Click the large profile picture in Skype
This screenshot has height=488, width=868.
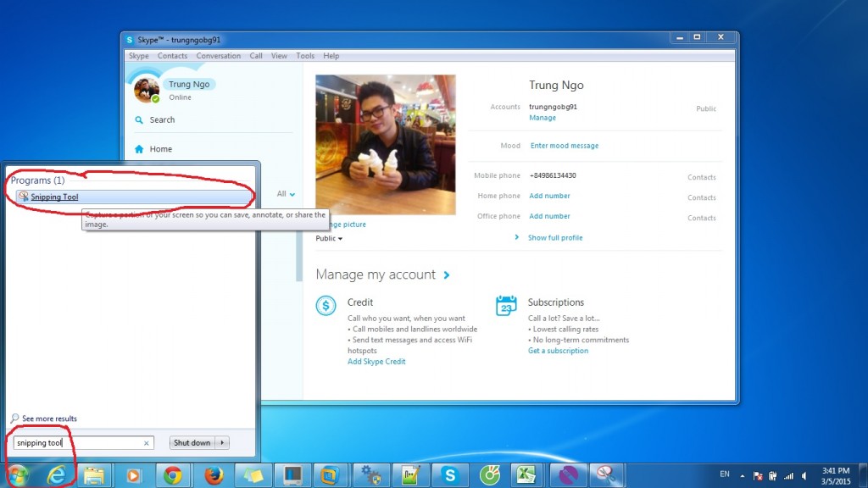pyautogui.click(x=386, y=145)
